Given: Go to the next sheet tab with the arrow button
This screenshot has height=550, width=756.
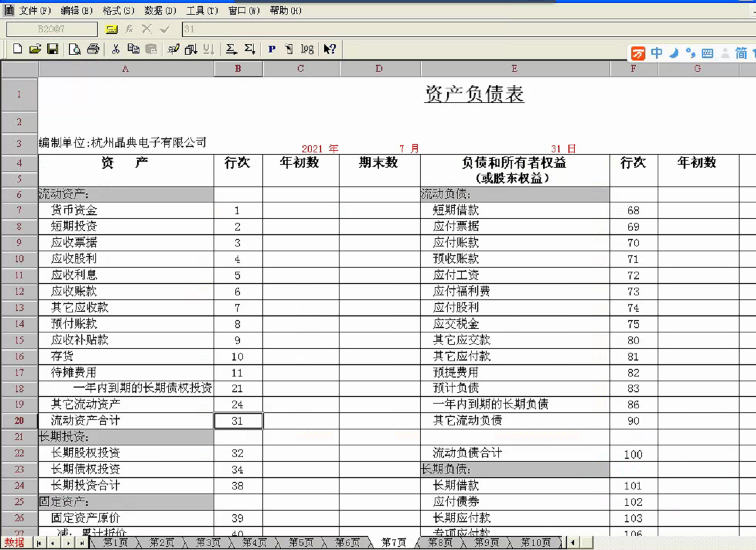Looking at the screenshot, I should pos(67,543).
